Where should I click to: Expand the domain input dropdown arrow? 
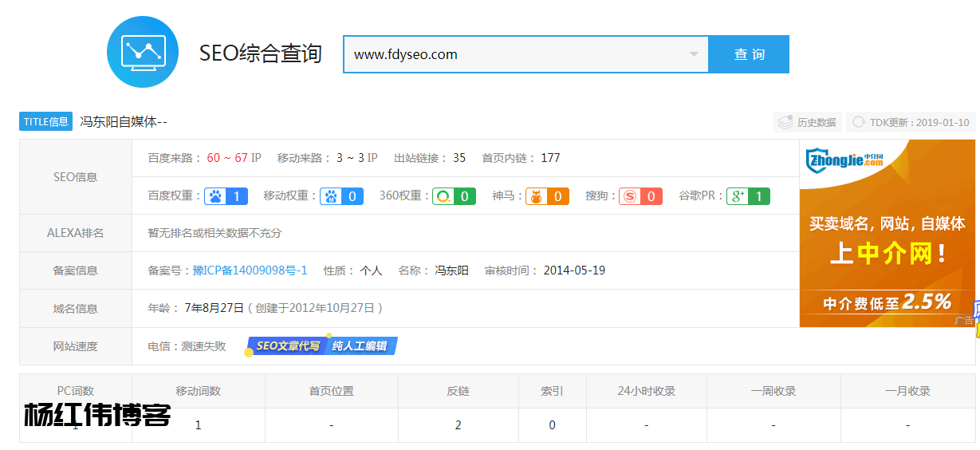(694, 54)
